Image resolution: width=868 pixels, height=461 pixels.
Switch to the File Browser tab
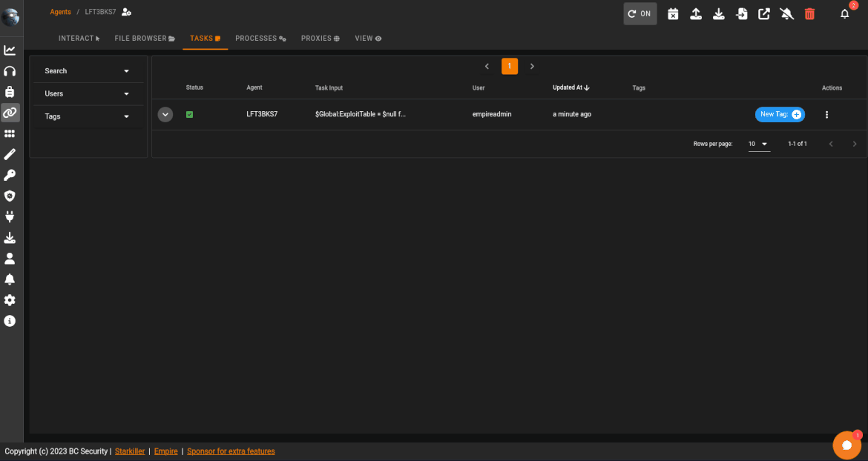point(145,39)
